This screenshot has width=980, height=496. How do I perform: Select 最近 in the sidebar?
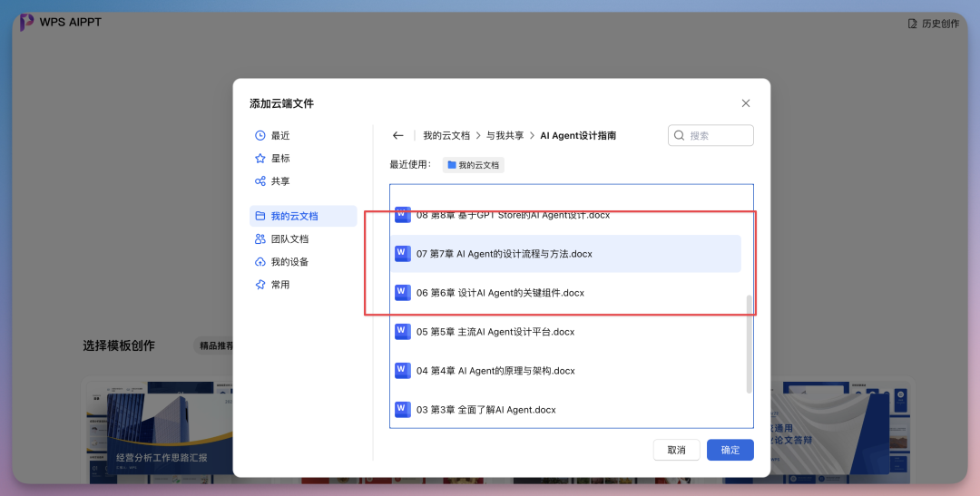coord(303,135)
